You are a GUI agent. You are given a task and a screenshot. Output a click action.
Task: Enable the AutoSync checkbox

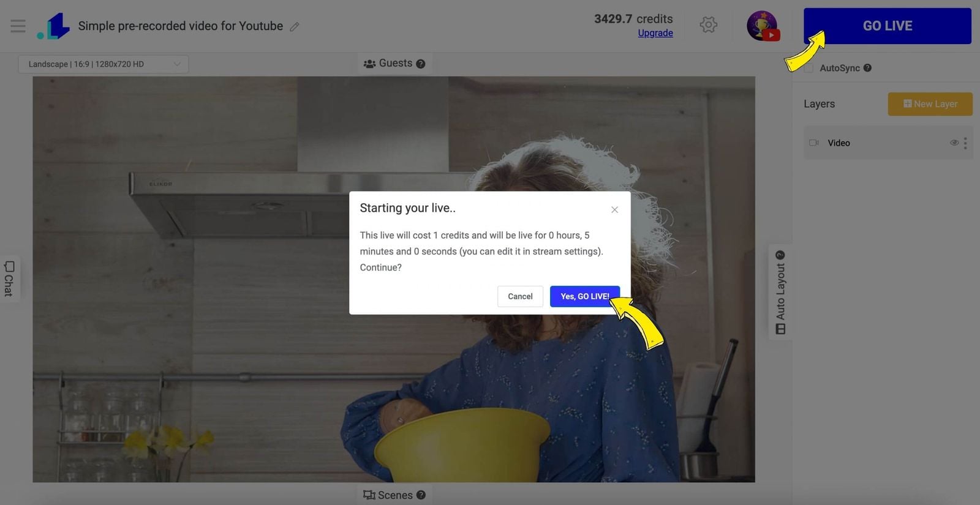pyautogui.click(x=809, y=68)
